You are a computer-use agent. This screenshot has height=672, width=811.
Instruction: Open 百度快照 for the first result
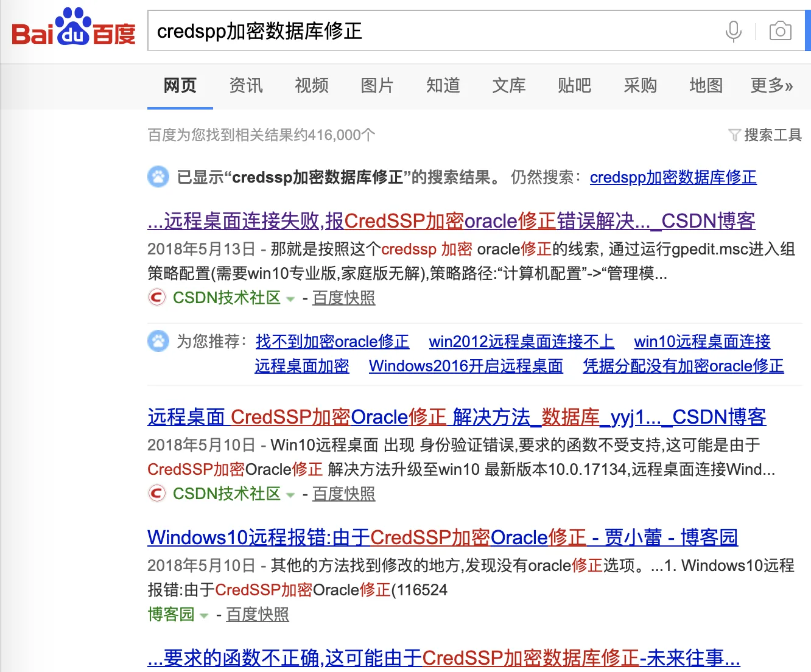[x=344, y=298]
